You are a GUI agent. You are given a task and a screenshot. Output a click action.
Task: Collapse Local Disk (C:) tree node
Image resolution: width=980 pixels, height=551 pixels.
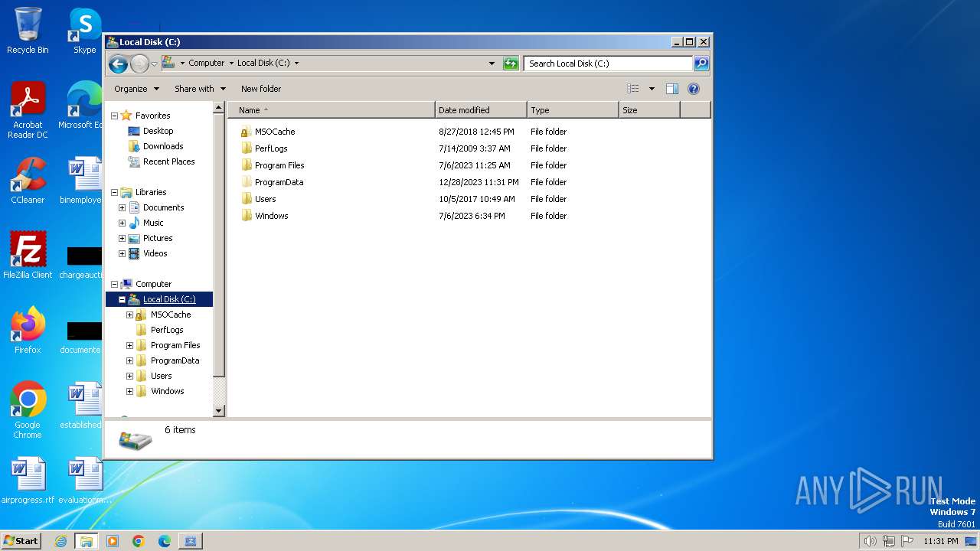(x=122, y=299)
